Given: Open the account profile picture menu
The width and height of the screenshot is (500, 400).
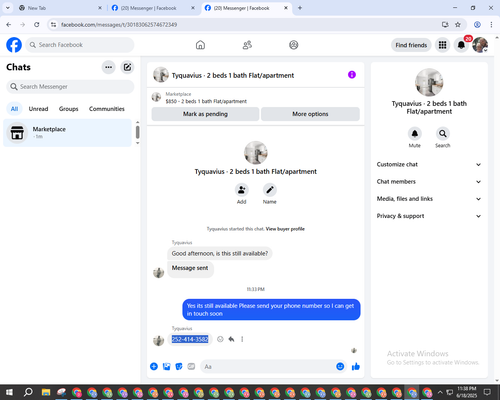Looking at the screenshot, I should click(x=480, y=45).
